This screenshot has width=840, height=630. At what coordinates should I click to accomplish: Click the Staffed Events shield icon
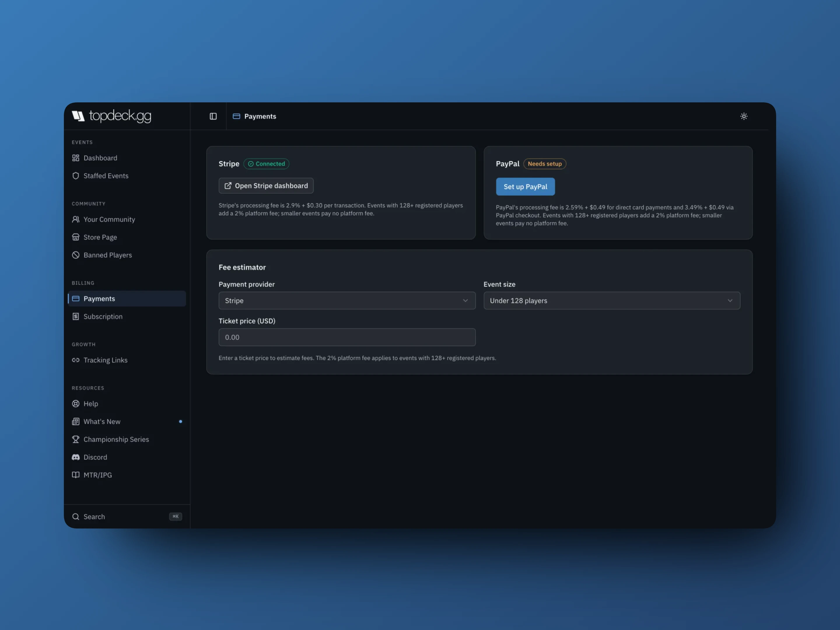point(76,176)
